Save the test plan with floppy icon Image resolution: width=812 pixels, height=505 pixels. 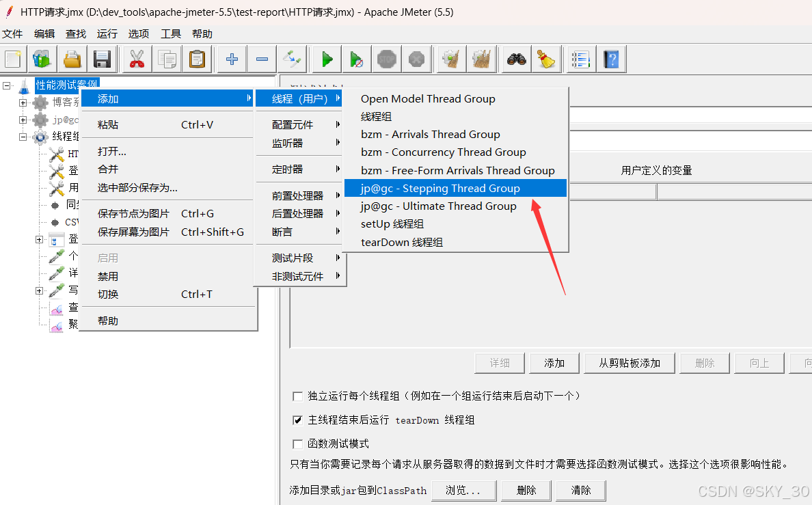click(x=102, y=59)
